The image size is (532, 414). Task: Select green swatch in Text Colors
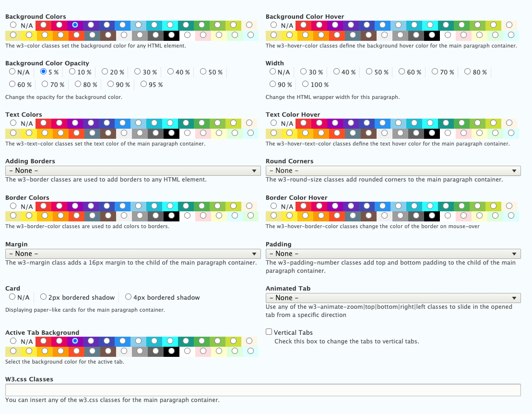202,122
